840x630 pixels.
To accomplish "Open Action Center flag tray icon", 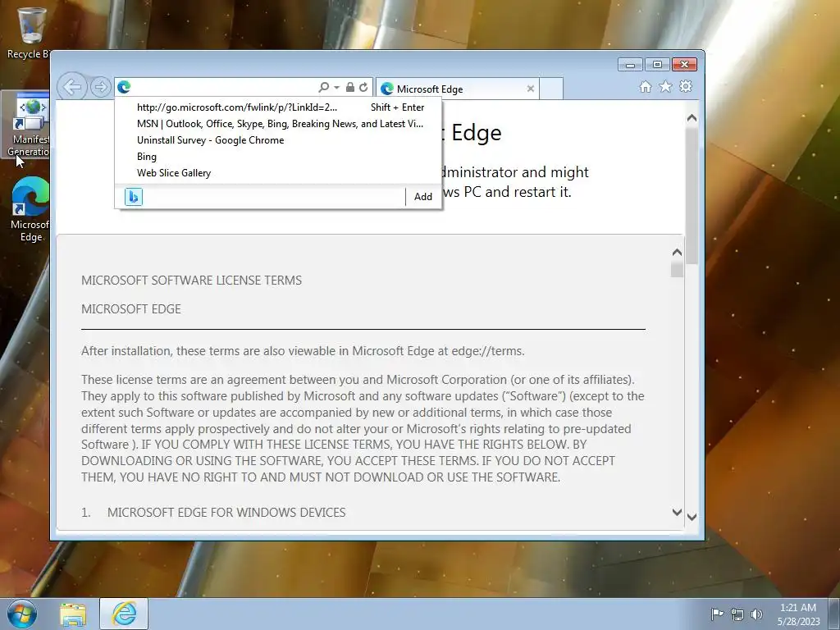I will [717, 614].
